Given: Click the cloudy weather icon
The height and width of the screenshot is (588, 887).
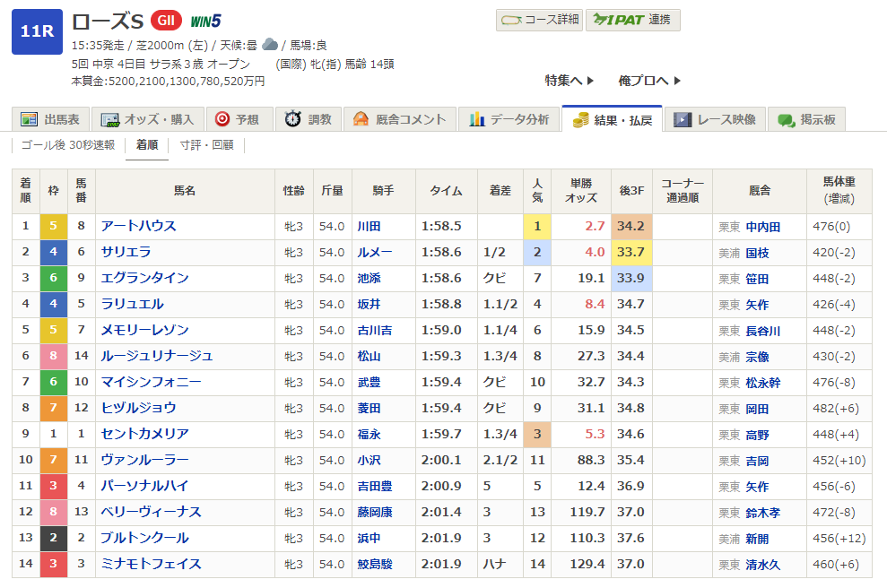Looking at the screenshot, I should click(x=270, y=44).
